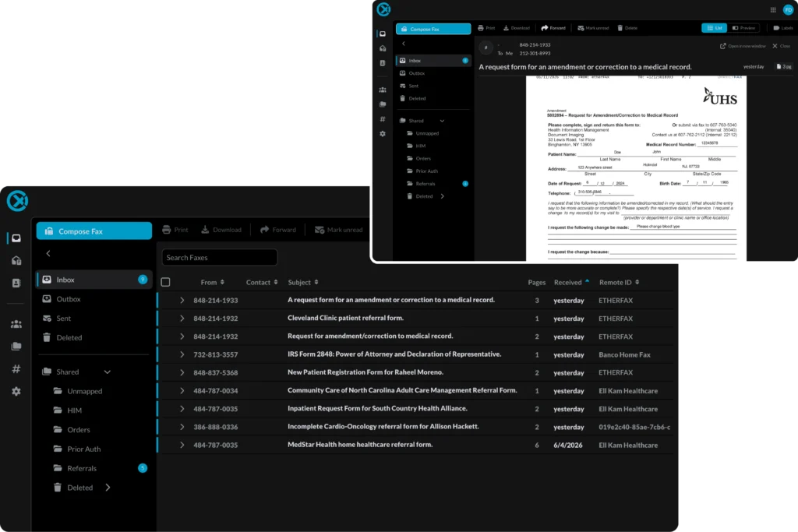This screenshot has height=532, width=798.
Task: Click the 3 pg page-count badge in fax viewer
Action: tap(784, 67)
